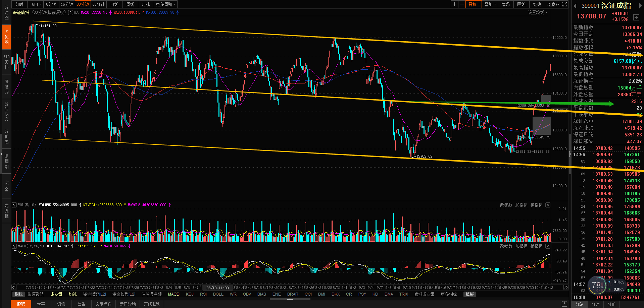Switch to 公告 bottom tab
The image size is (644, 308).
coord(81,304)
